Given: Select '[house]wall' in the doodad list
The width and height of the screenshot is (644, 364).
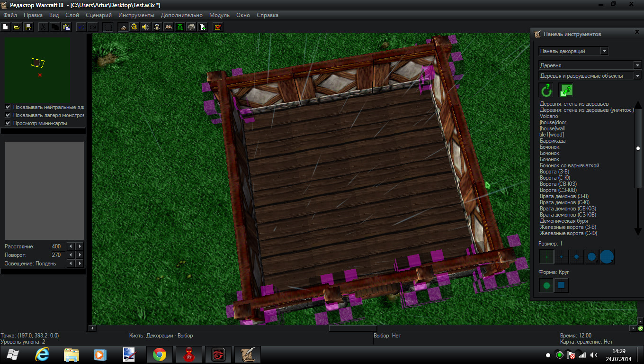Looking at the screenshot, I should [552, 128].
